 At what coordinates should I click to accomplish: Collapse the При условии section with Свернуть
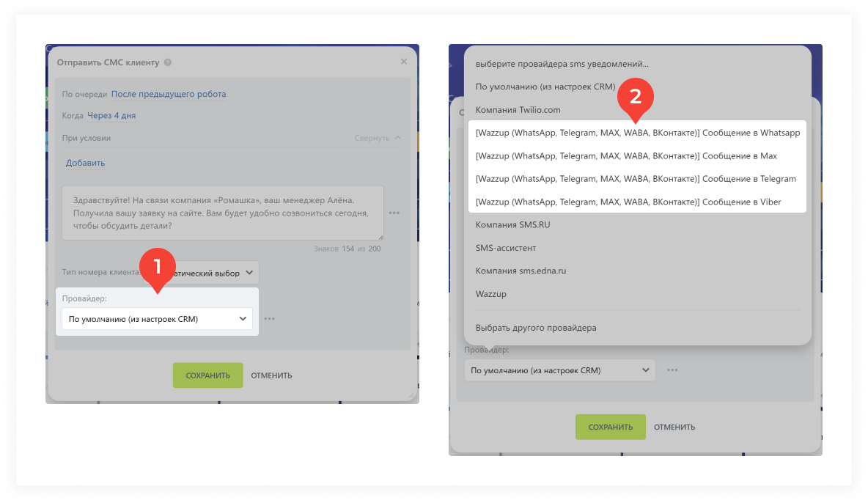(x=378, y=138)
